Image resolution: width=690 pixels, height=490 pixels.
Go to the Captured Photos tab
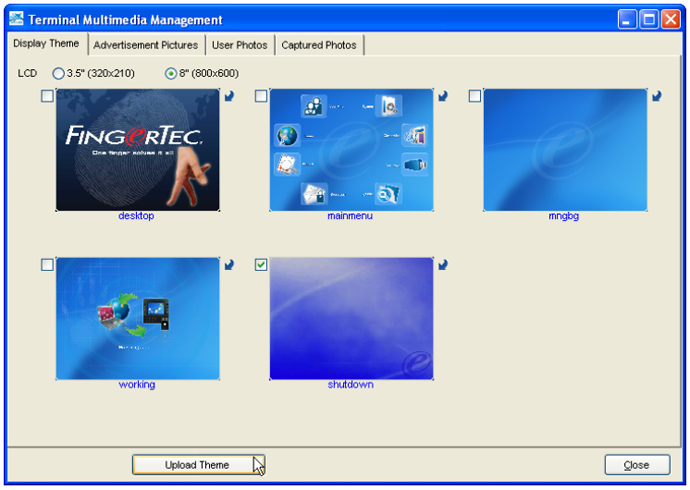[x=319, y=45]
